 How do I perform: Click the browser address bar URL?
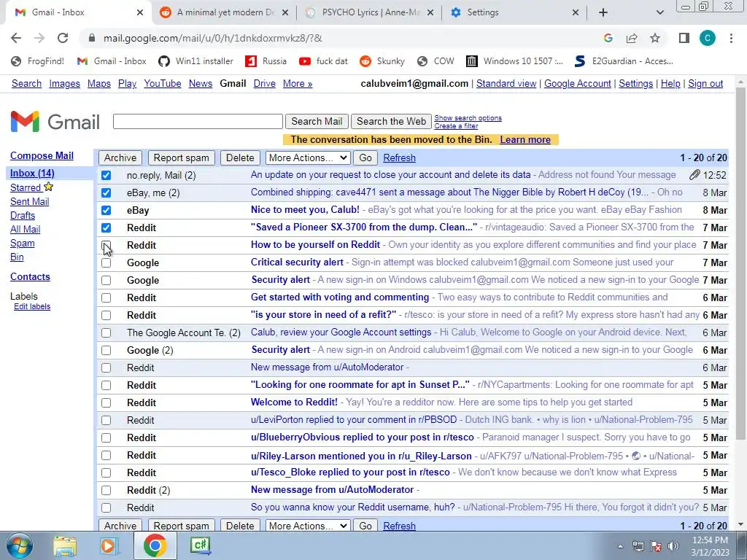[x=212, y=38]
